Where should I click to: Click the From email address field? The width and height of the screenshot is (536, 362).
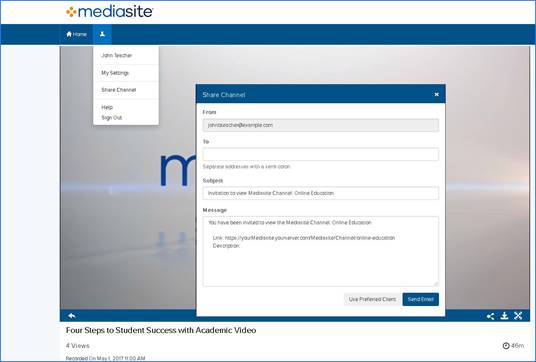click(321, 125)
